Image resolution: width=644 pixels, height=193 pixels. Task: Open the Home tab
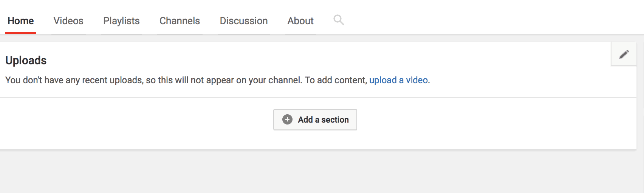click(x=21, y=21)
